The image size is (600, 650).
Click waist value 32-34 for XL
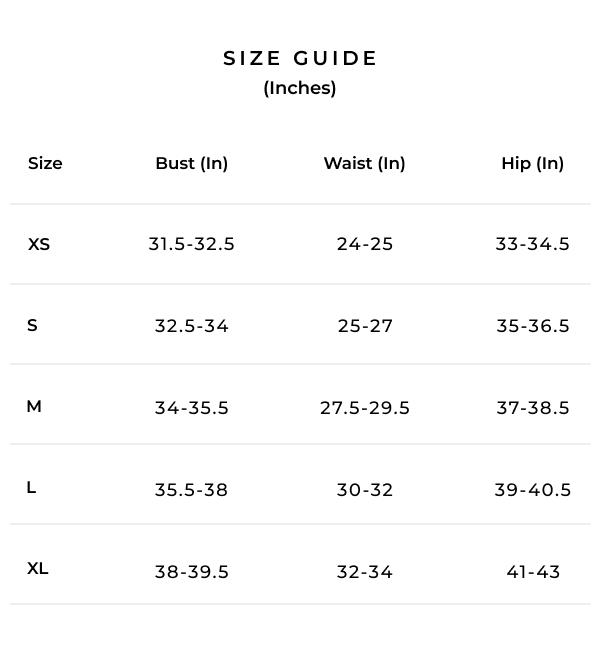point(365,572)
